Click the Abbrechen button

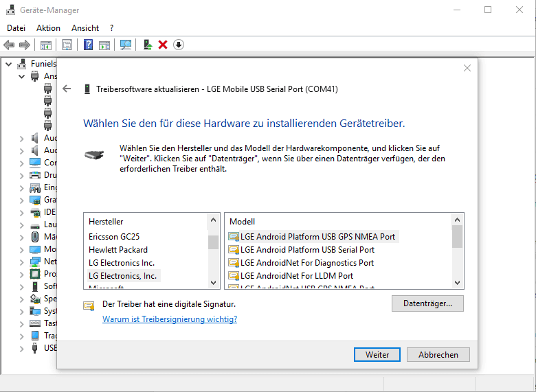pos(438,354)
